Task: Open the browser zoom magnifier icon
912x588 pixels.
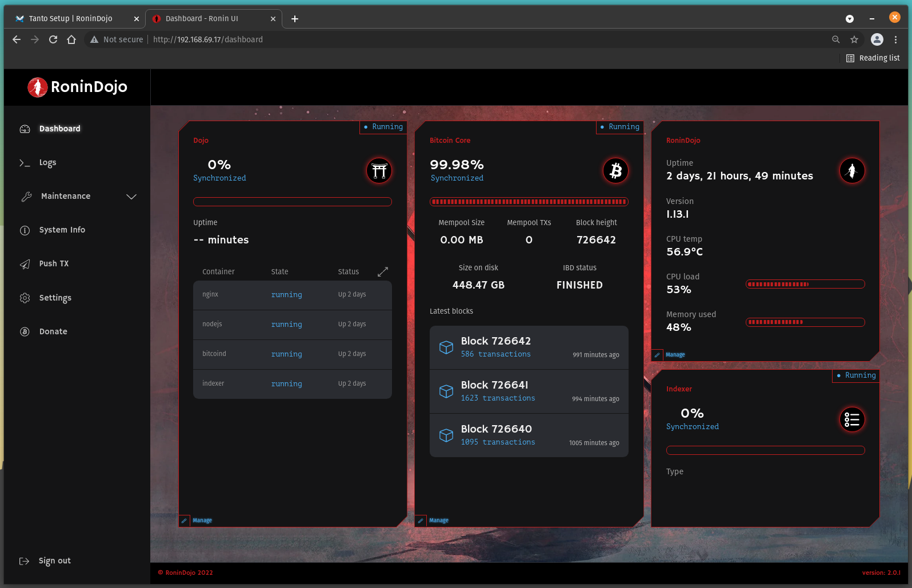Action: coord(836,39)
